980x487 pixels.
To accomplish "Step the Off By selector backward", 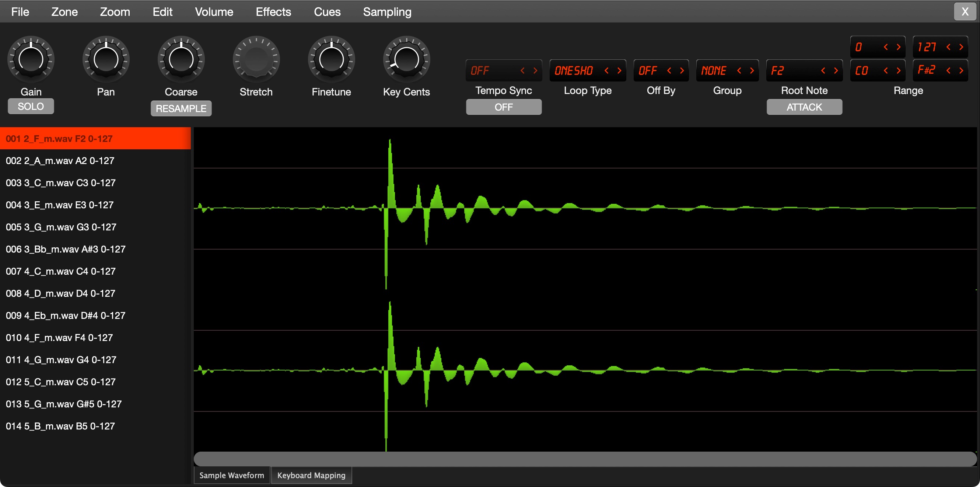I will click(669, 70).
